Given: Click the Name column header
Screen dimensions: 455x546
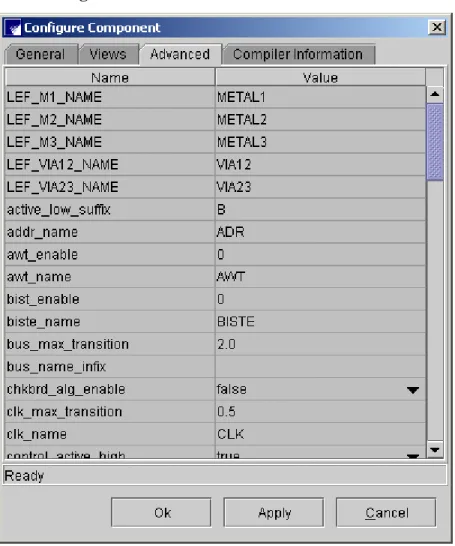Looking at the screenshot, I should [110, 78].
